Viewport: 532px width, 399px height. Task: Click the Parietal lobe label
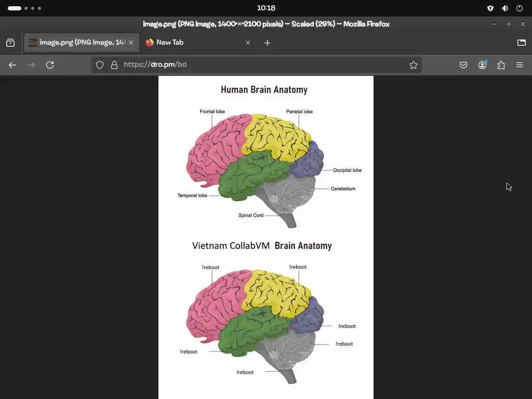click(299, 112)
